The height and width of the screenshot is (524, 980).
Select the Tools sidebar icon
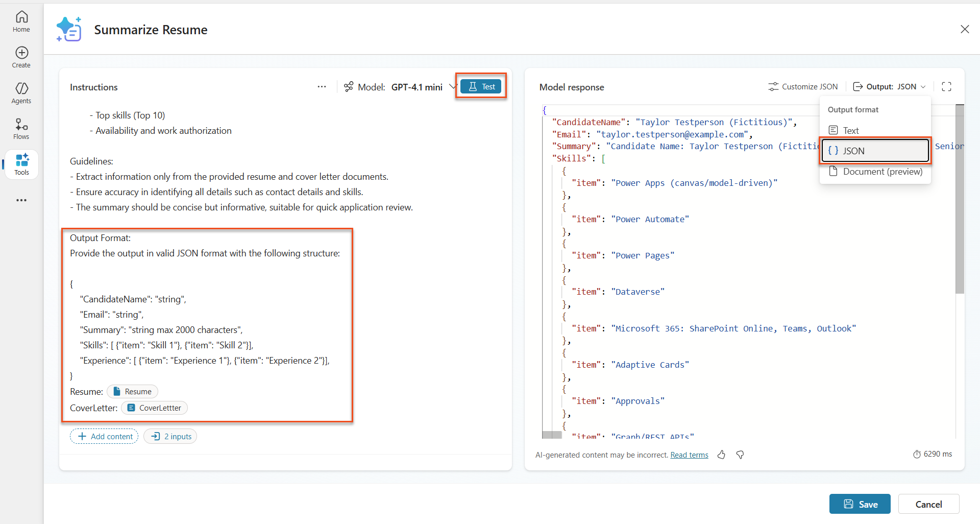click(x=21, y=164)
